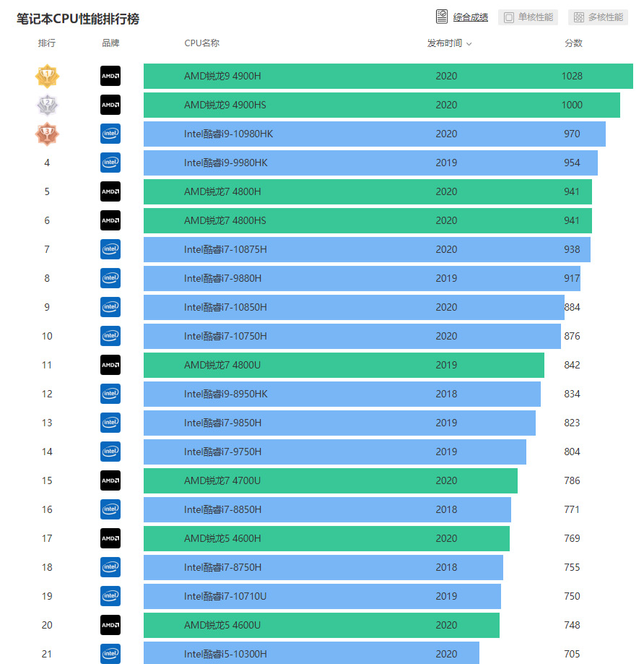Screen dimensions: 644x664
Task: Click the silver second-place medal icon
Action: click(x=47, y=105)
